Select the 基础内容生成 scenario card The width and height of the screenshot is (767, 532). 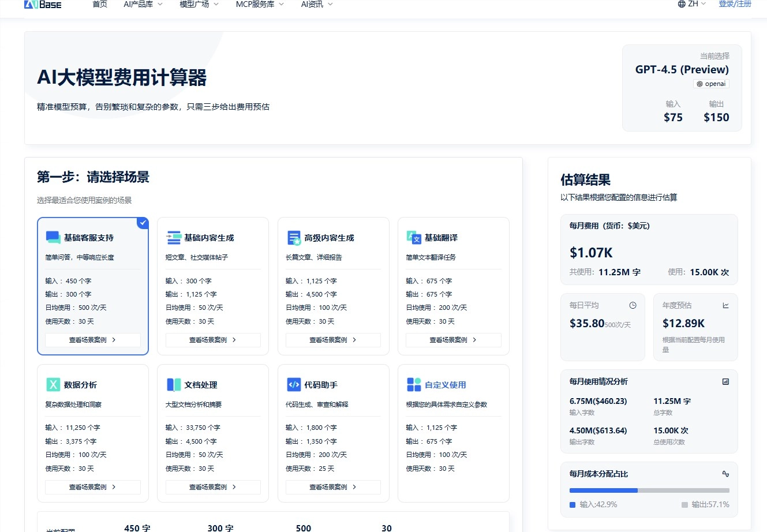click(213, 286)
